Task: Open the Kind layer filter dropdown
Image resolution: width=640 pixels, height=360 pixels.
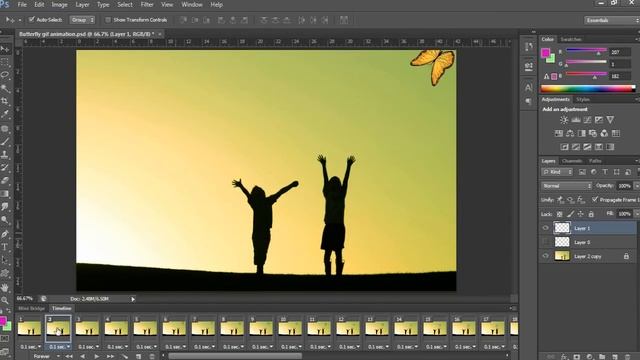Action: click(557, 172)
